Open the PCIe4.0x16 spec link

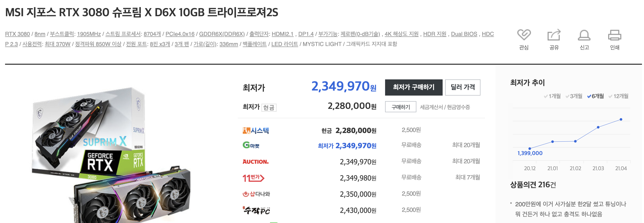pyautogui.click(x=180, y=34)
